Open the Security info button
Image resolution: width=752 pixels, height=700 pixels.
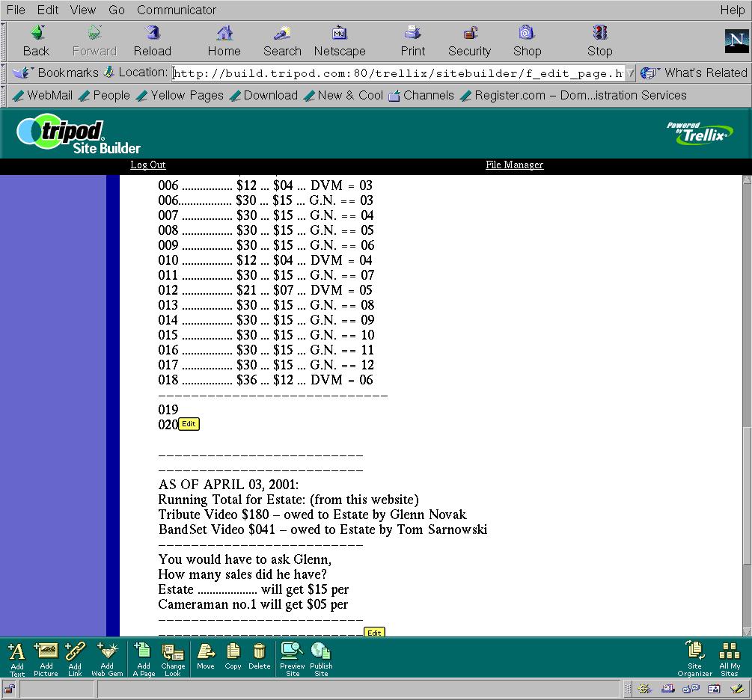pos(469,40)
